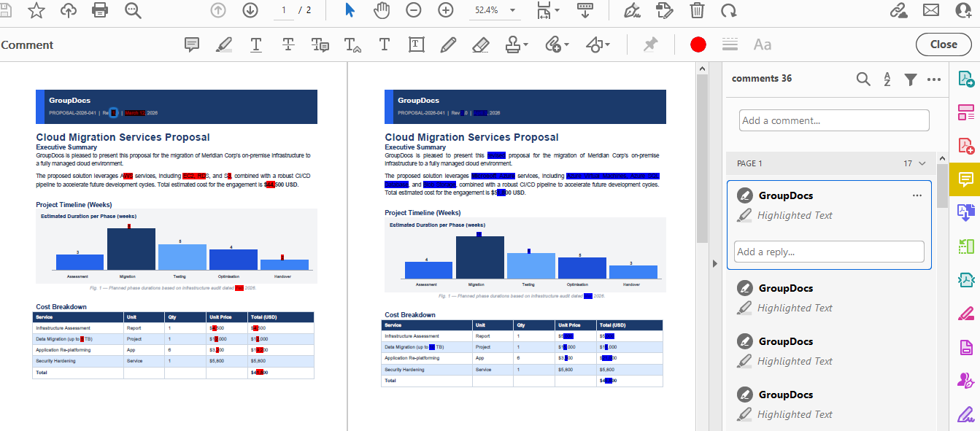The height and width of the screenshot is (431, 980).
Task: Click the Add a reply field
Action: [x=829, y=252]
